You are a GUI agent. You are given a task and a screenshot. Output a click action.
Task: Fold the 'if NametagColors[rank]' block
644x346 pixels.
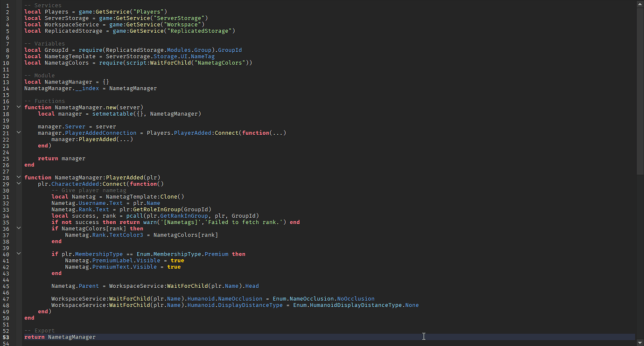point(19,228)
